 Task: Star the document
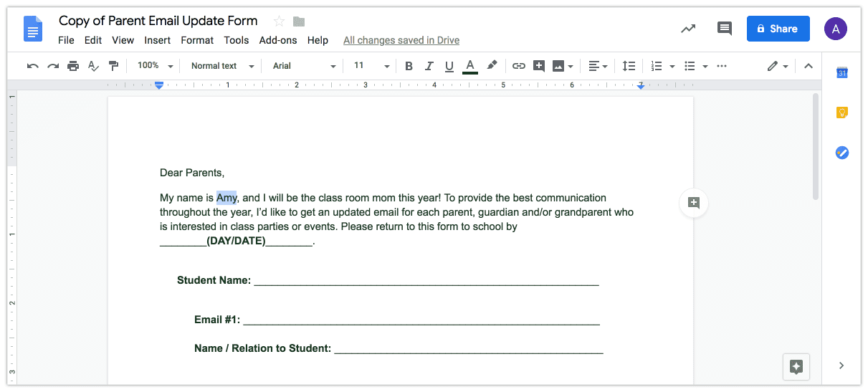click(279, 21)
